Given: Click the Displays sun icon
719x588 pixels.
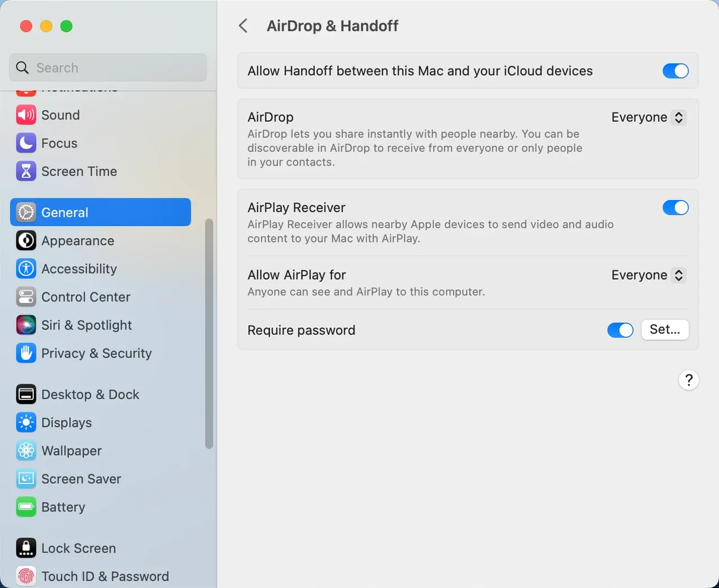Looking at the screenshot, I should point(26,422).
